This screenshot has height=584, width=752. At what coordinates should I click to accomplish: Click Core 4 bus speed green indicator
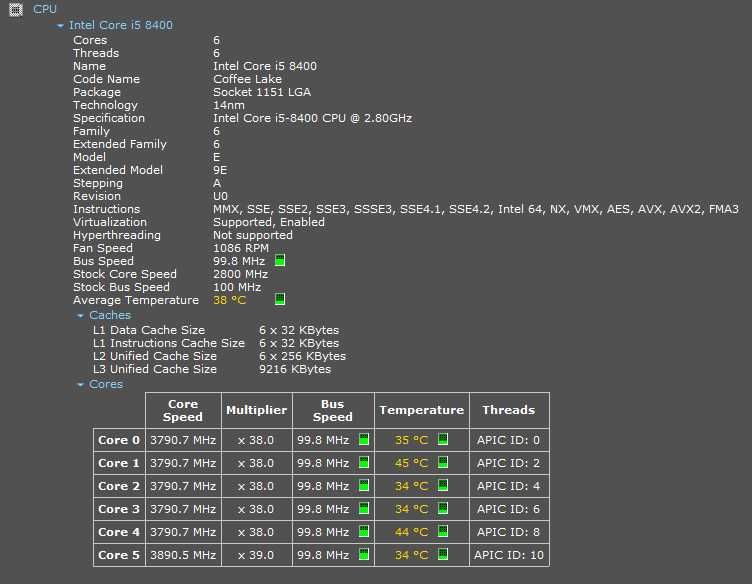[364, 532]
